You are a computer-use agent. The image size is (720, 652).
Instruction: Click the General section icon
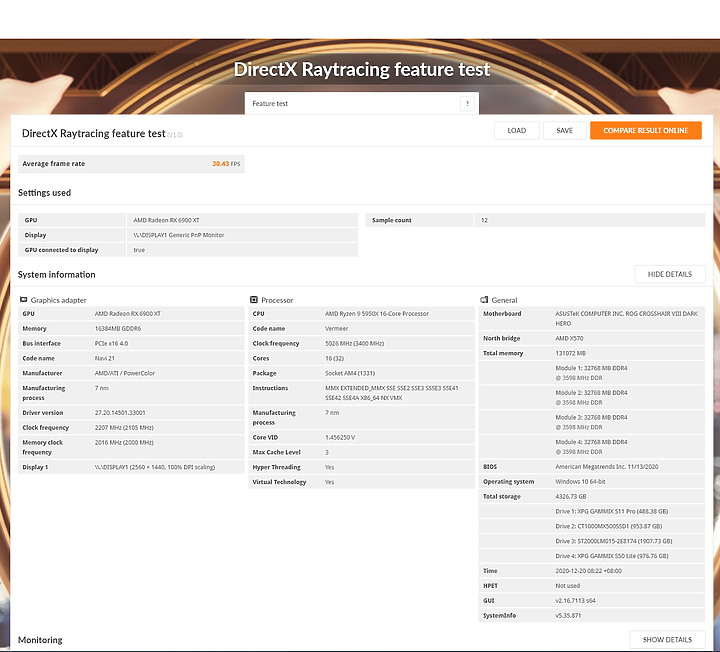[484, 300]
